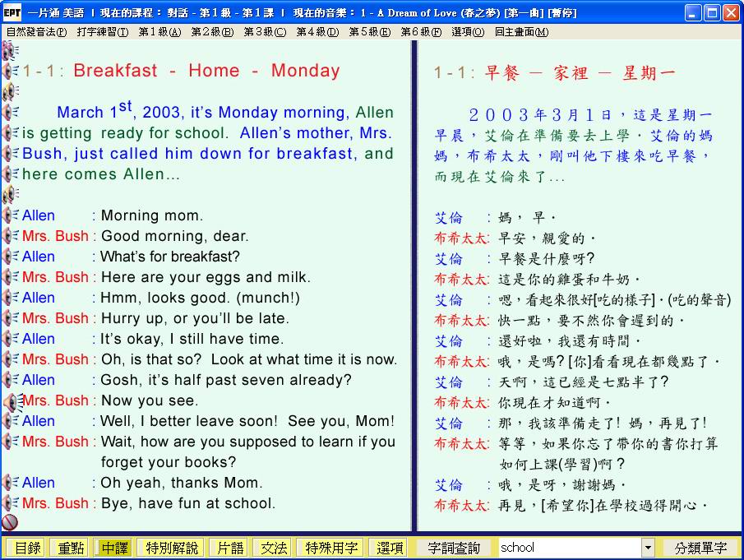Click the red stop icon at bottom left
744x560 pixels.
(10, 522)
